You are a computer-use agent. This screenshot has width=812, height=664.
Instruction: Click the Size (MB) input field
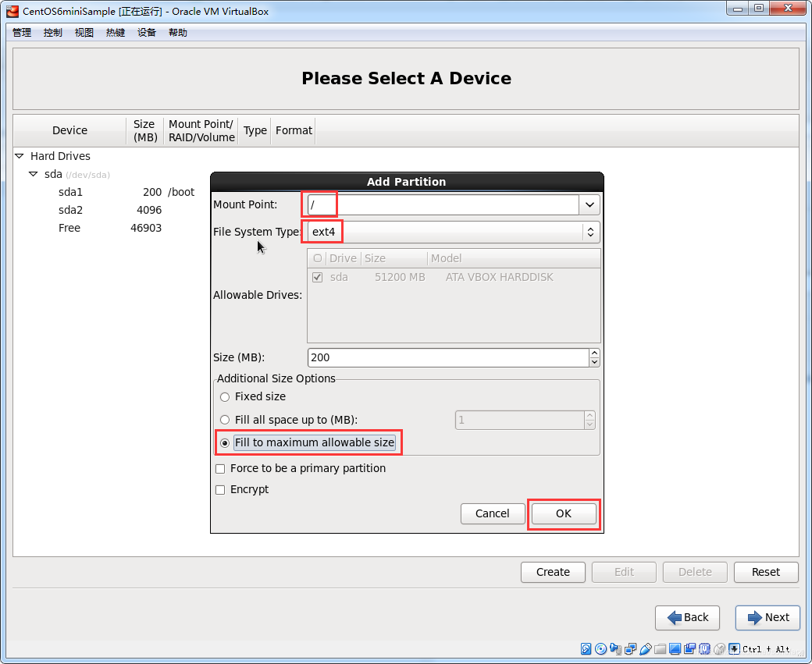tap(448, 357)
